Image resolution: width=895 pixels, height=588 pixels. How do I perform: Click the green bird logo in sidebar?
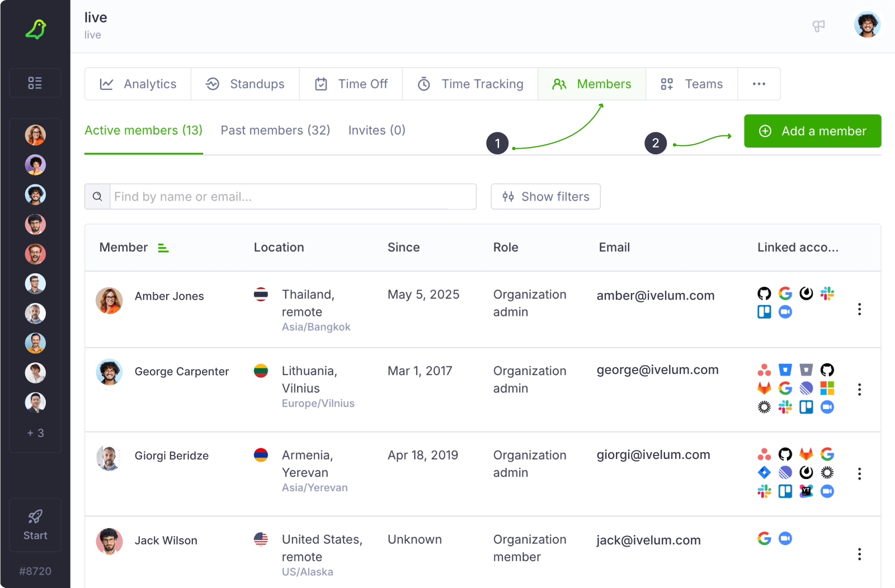point(35,29)
